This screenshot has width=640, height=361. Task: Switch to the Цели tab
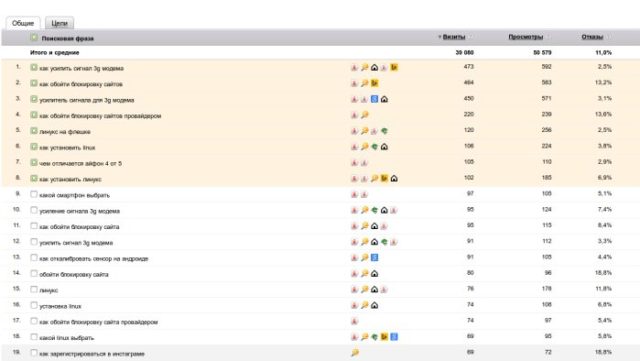pos(59,23)
